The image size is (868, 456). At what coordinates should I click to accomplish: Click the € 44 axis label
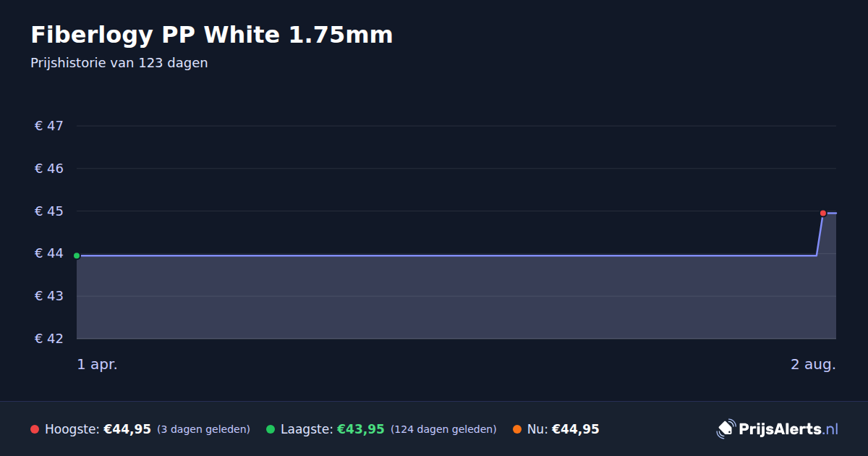[x=49, y=253]
